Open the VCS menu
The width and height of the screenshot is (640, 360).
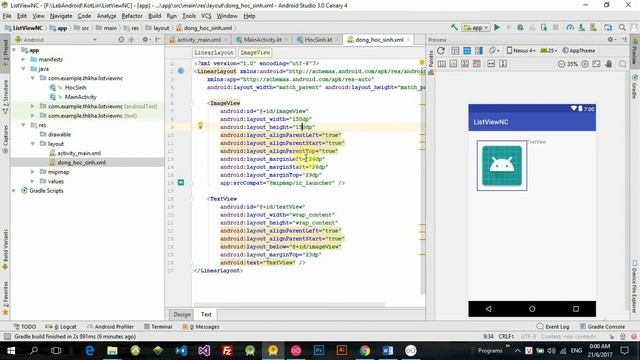206,16
